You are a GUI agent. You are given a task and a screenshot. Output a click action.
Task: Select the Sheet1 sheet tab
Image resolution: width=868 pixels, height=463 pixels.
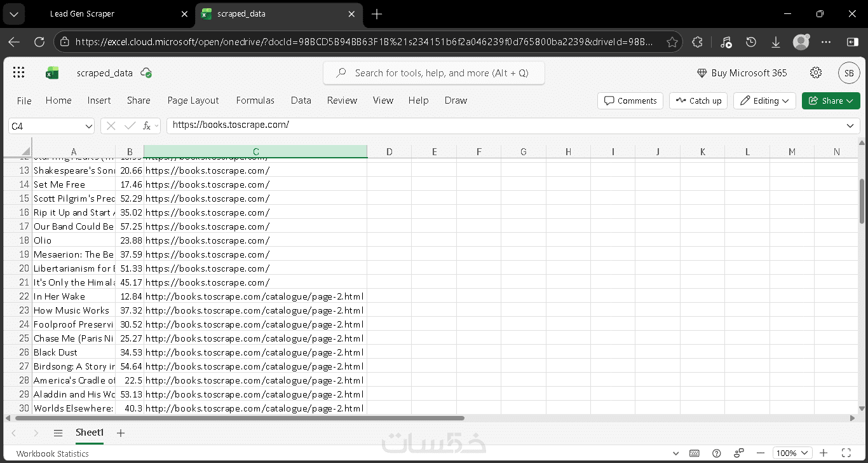click(x=90, y=432)
